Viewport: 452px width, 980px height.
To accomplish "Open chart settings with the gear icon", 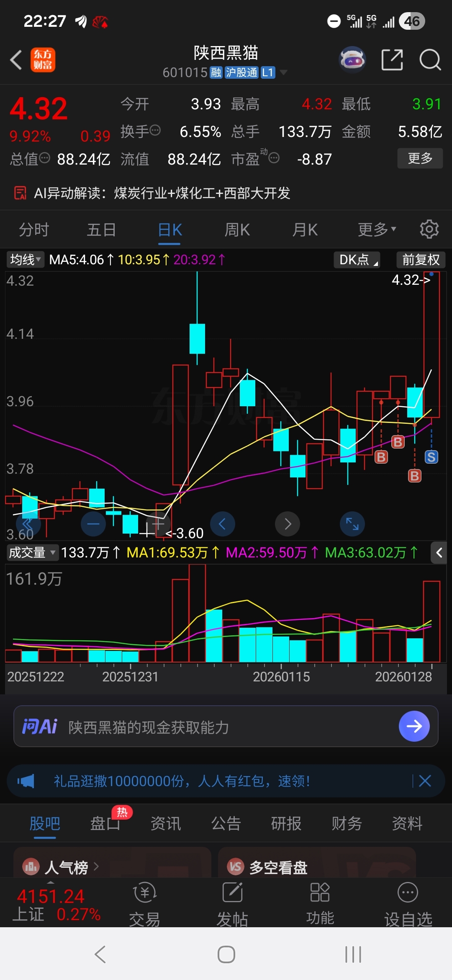I will coord(429,229).
